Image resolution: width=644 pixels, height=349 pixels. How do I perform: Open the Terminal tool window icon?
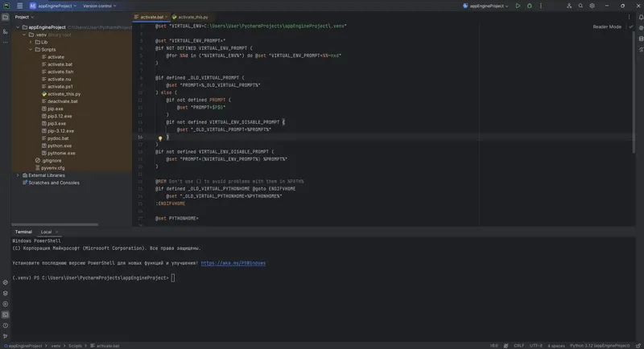pos(6,314)
